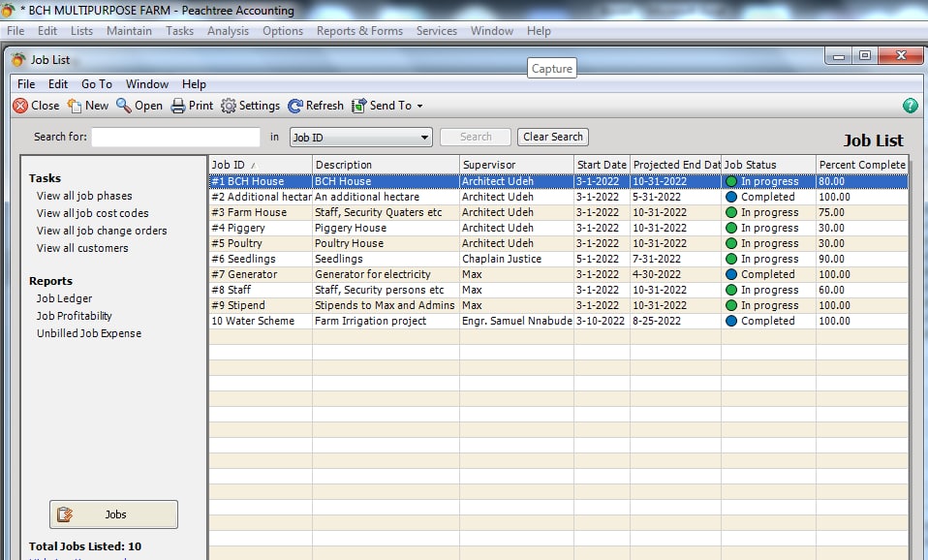Select the 10 Water Scheme job row

pos(559,321)
